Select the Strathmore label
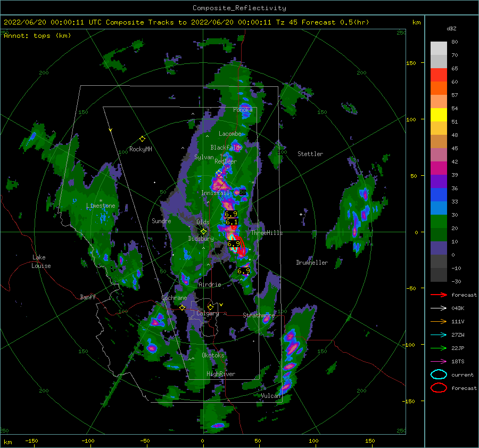479x448 pixels. (x=259, y=315)
